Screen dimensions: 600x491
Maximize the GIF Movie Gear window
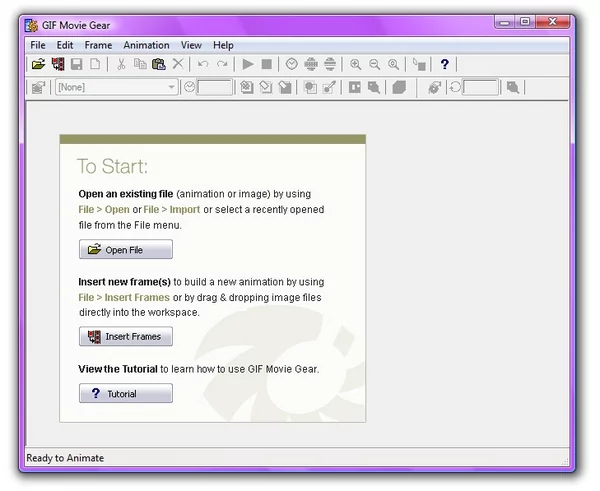pos(525,22)
